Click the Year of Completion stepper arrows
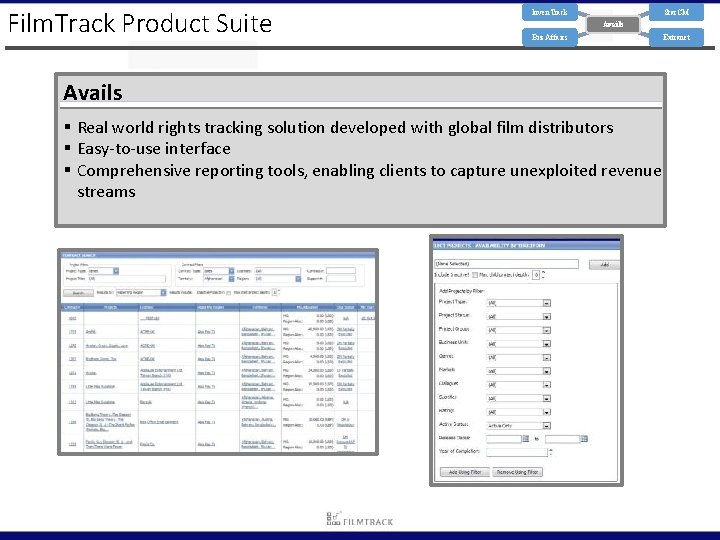This screenshot has height=540, width=720. 551,452
